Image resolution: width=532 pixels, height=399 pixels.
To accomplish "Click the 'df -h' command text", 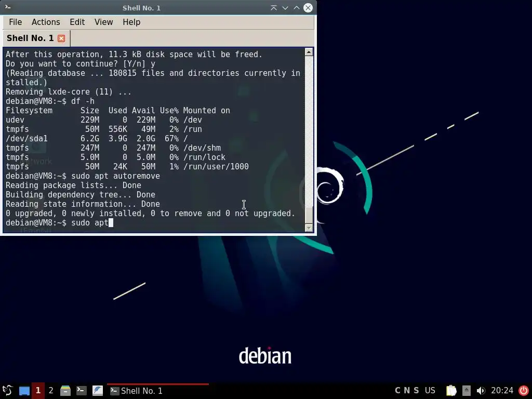I will (x=83, y=101).
